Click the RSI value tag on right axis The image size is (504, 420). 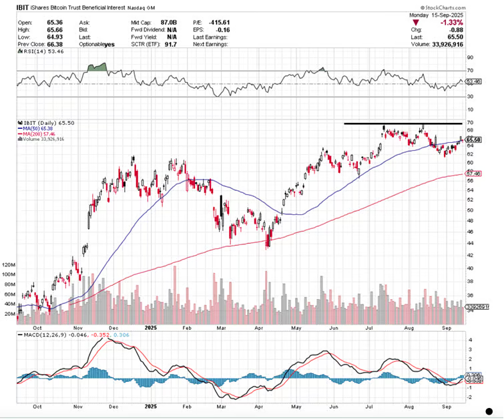(473, 81)
